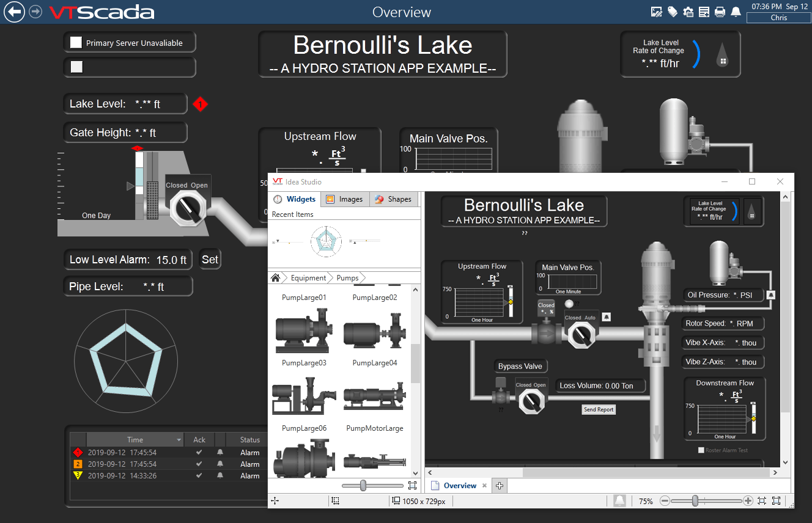This screenshot has width=812, height=523.
Task: Click the Home icon in the Widgets breadcrumb
Action: click(276, 277)
